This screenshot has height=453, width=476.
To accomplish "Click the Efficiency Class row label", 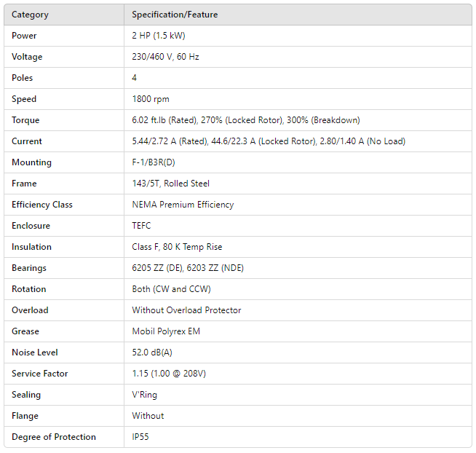I will tap(42, 205).
